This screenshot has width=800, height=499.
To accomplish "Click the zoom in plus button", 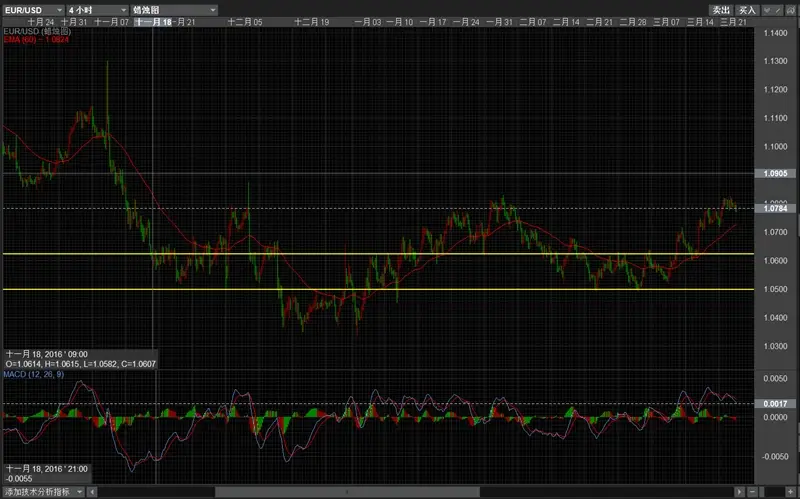I will pos(790,492).
